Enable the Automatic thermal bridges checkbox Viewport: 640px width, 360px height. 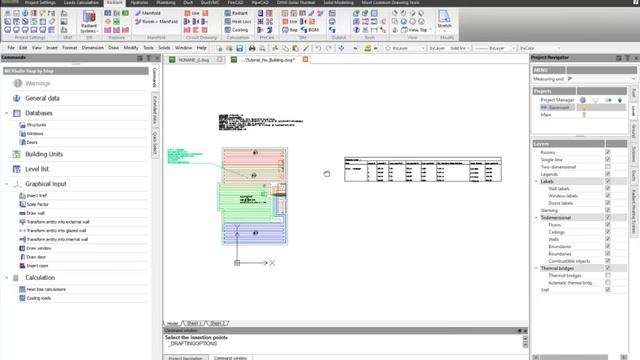pyautogui.click(x=608, y=282)
